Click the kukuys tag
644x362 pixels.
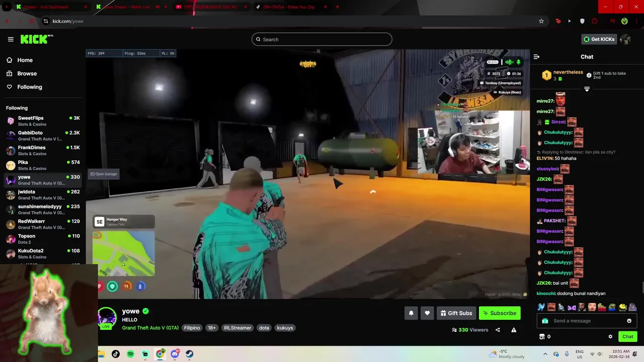(285, 328)
